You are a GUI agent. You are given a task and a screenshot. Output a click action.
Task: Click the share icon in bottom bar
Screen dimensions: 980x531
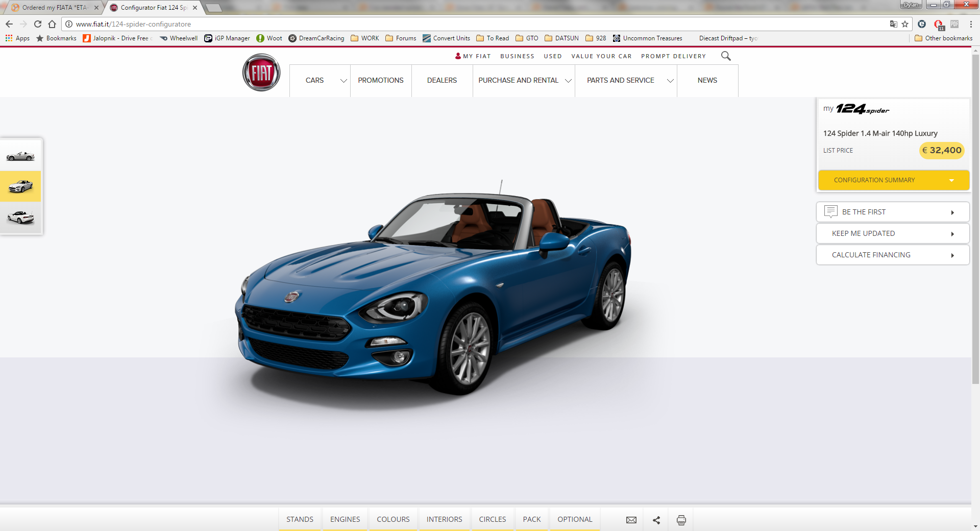(656, 520)
